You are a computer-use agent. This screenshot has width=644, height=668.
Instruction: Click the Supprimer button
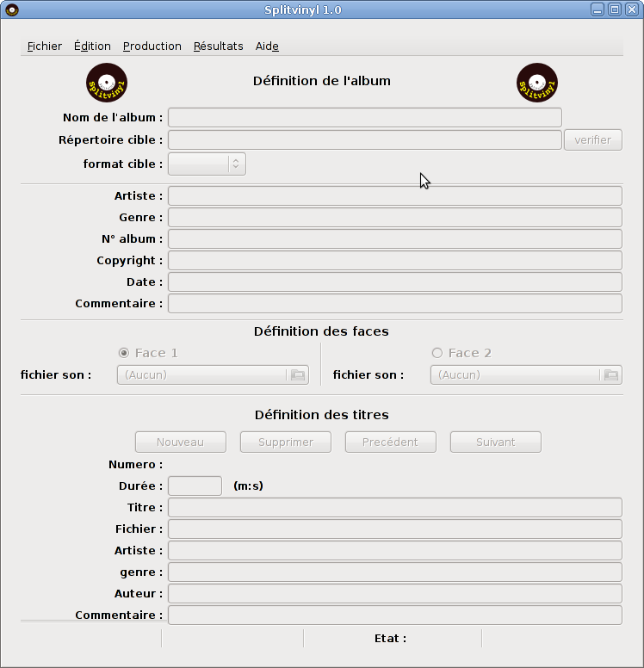286,442
